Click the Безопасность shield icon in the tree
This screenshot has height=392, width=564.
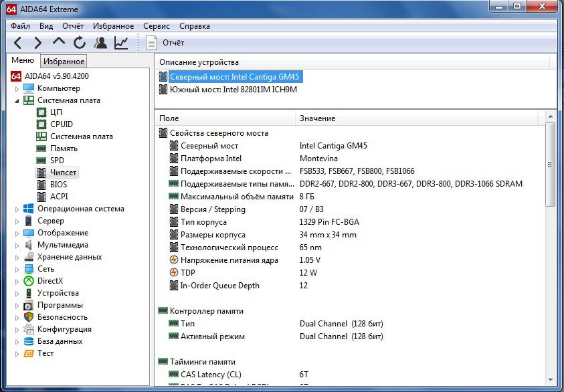[28, 317]
